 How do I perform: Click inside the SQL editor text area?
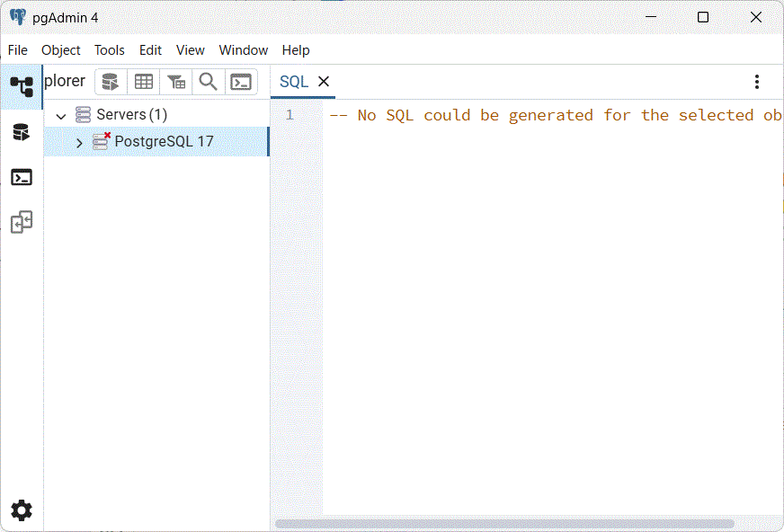(548, 297)
